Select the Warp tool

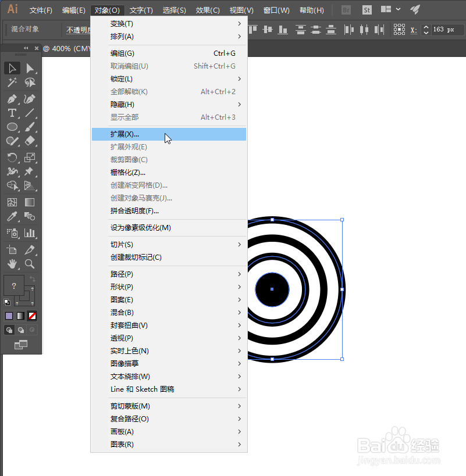(12, 171)
